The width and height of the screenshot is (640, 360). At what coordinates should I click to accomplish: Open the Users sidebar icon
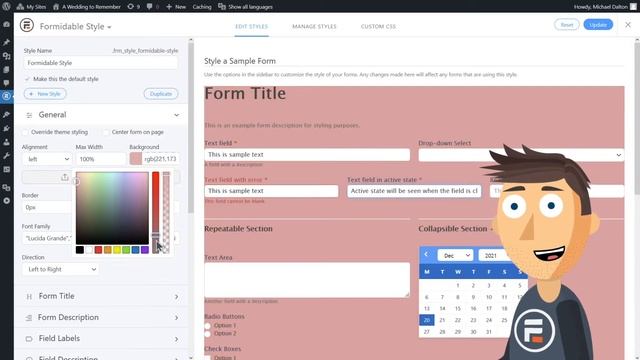[7, 142]
